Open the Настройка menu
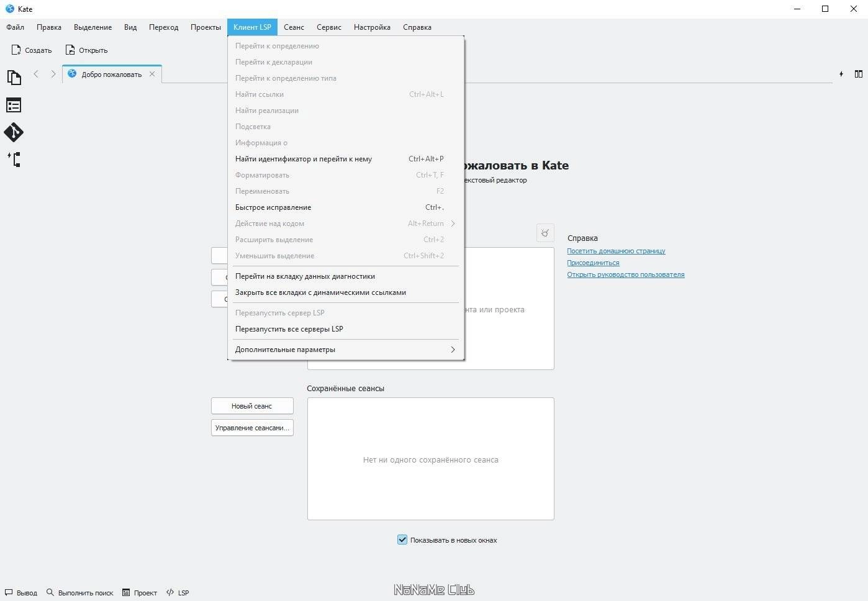The image size is (868, 601). (372, 27)
